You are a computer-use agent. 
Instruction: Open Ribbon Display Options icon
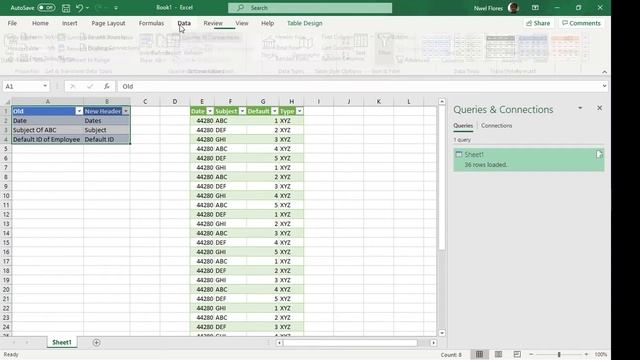pyautogui.click(x=535, y=8)
